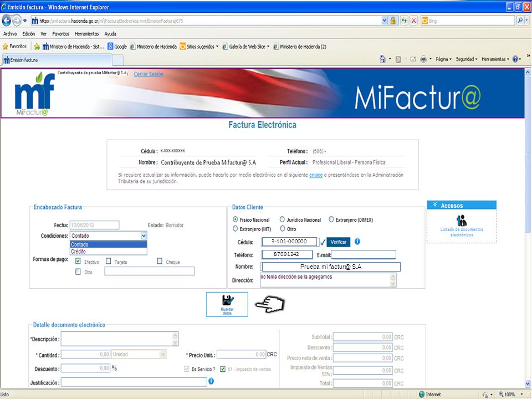Click the page scrollbar down arrow
The width and height of the screenshot is (532, 399).
[x=528, y=383]
